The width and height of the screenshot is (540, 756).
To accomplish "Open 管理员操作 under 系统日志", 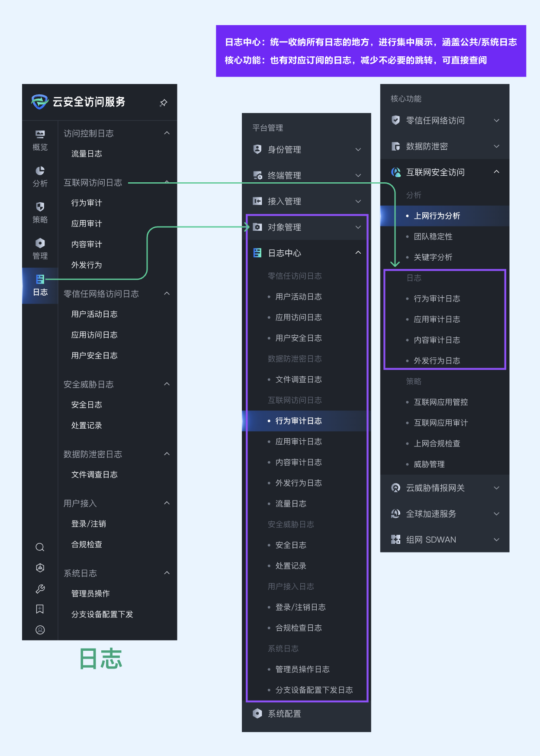I will (90, 594).
